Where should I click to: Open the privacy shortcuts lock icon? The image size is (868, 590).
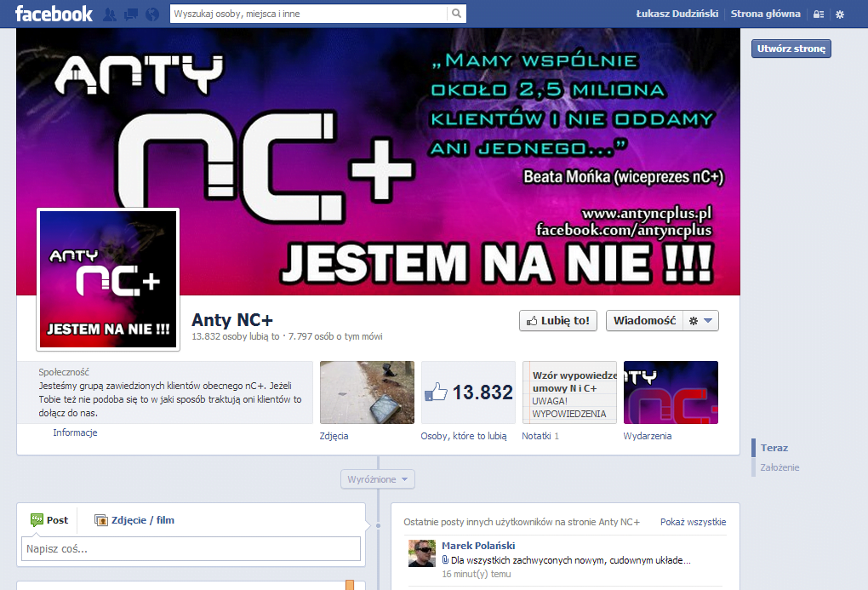click(819, 14)
